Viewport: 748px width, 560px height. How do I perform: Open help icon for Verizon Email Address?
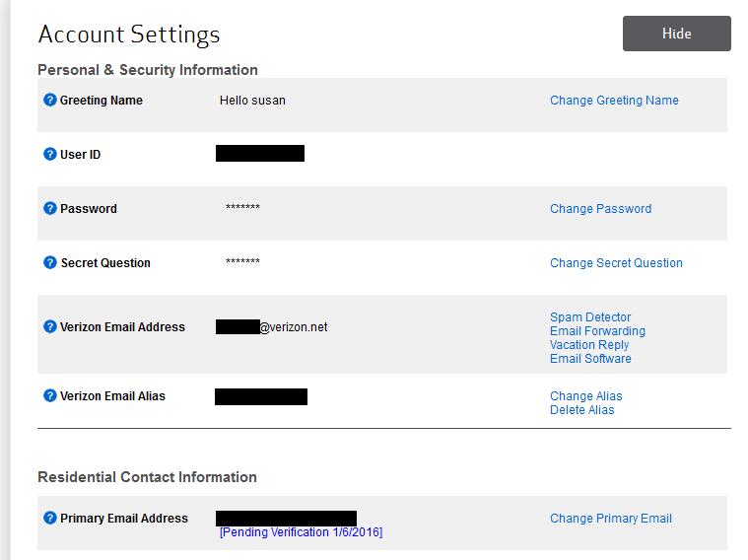[50, 327]
